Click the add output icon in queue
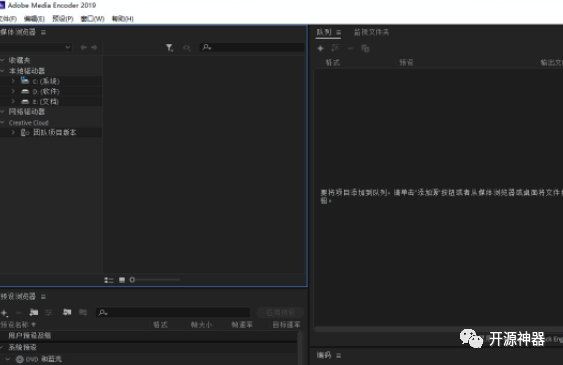 click(x=335, y=48)
